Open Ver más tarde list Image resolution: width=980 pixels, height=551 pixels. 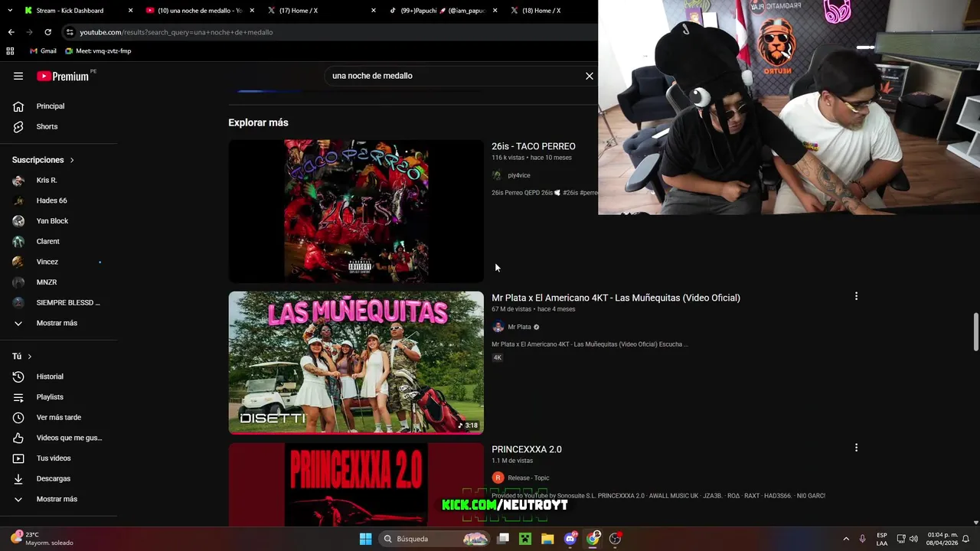[58, 418]
